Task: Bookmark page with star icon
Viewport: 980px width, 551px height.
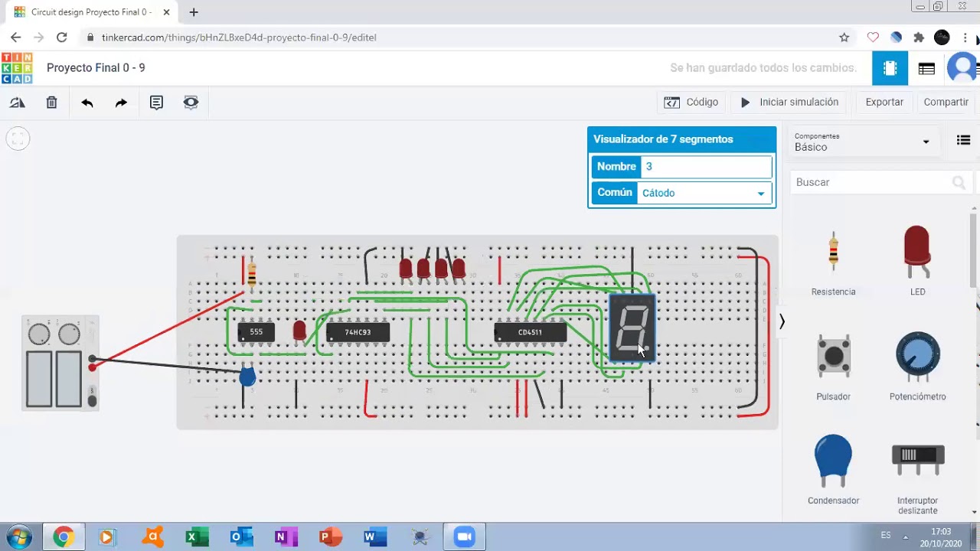Action: pos(844,37)
